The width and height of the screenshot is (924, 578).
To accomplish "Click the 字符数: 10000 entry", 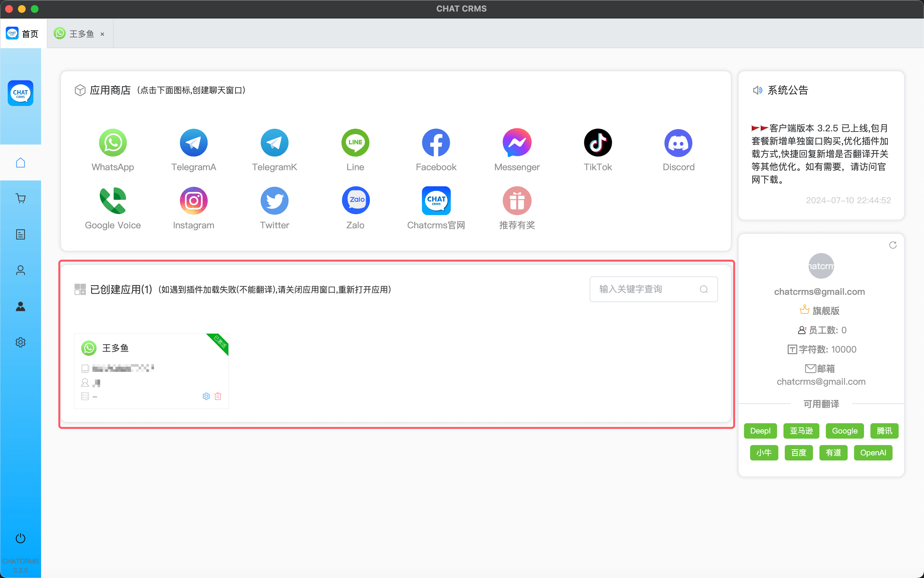I will pos(822,349).
